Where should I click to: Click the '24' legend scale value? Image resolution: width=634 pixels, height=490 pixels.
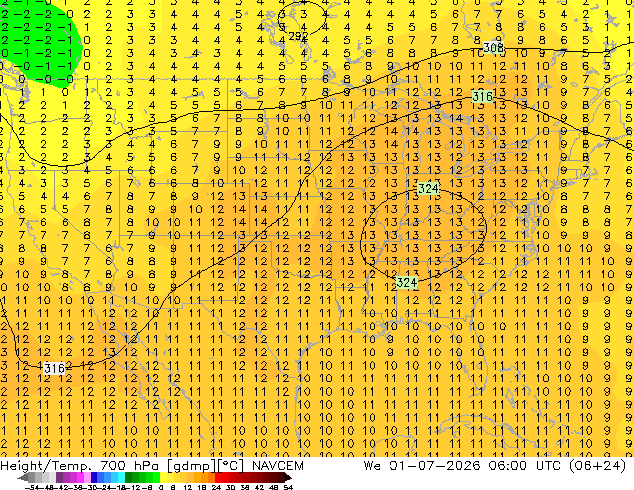[x=216, y=487]
